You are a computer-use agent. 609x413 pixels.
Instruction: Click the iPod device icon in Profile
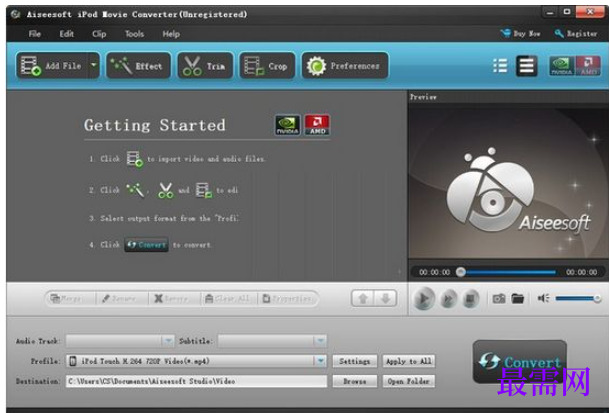coord(73,361)
